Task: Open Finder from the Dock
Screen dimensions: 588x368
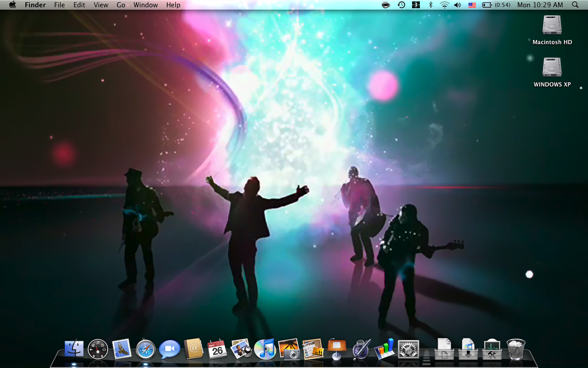Action: tap(74, 349)
